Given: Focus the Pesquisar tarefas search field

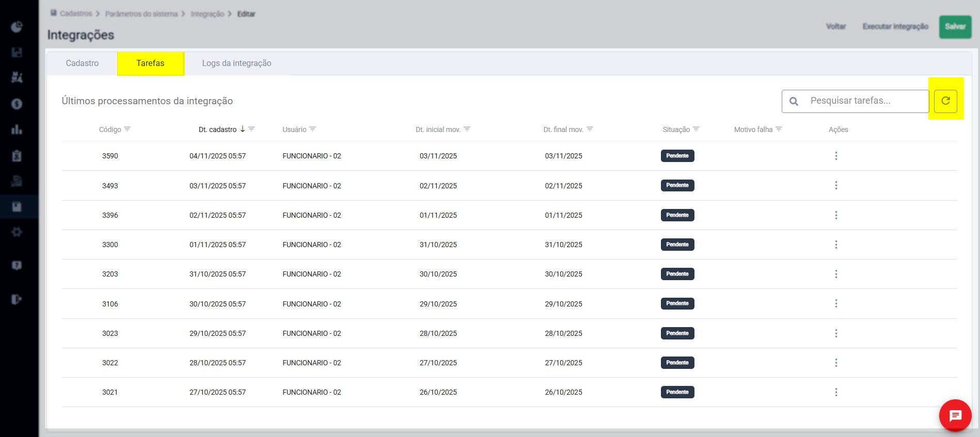Looking at the screenshot, I should (855, 101).
